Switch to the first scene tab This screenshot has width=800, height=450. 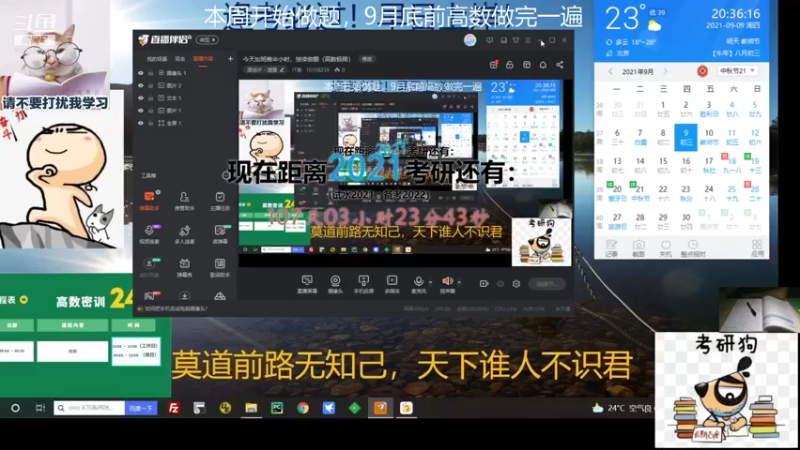[x=157, y=59]
